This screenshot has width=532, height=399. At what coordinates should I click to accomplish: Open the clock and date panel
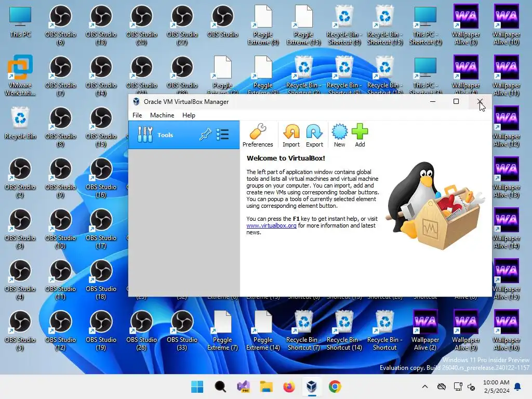[496, 387]
